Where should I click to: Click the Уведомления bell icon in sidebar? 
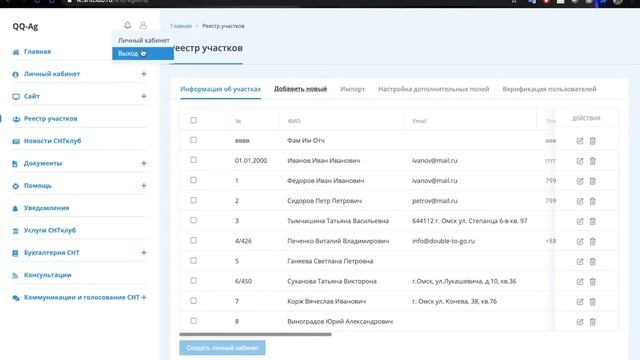click(x=16, y=208)
